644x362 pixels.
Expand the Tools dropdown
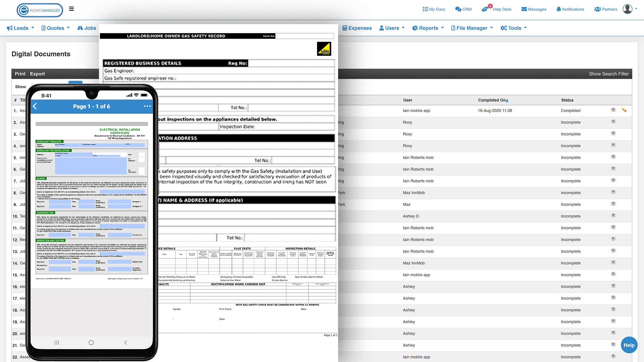click(513, 28)
